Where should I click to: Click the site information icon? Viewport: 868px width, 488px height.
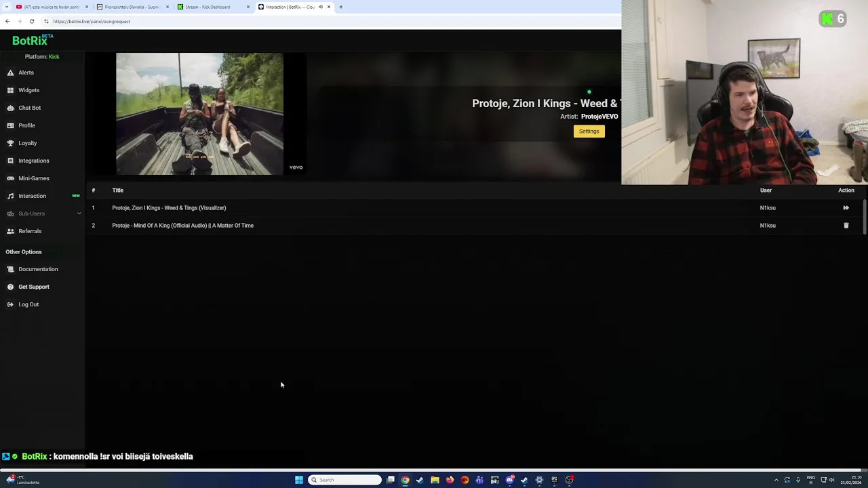[46, 21]
